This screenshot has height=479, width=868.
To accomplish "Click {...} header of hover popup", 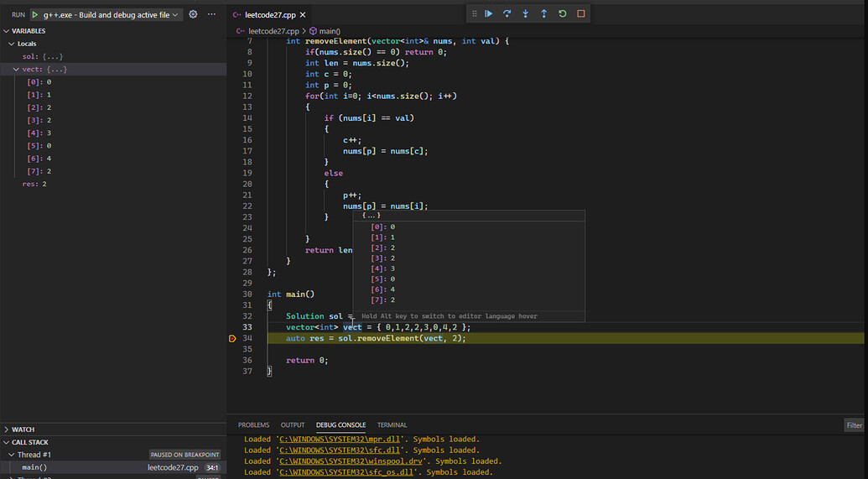I will pos(371,216).
